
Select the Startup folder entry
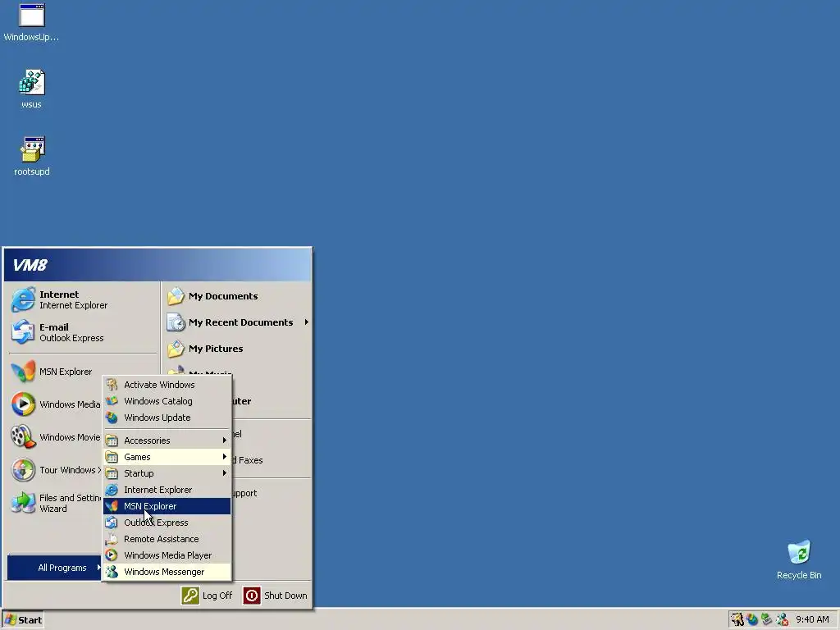(167, 473)
